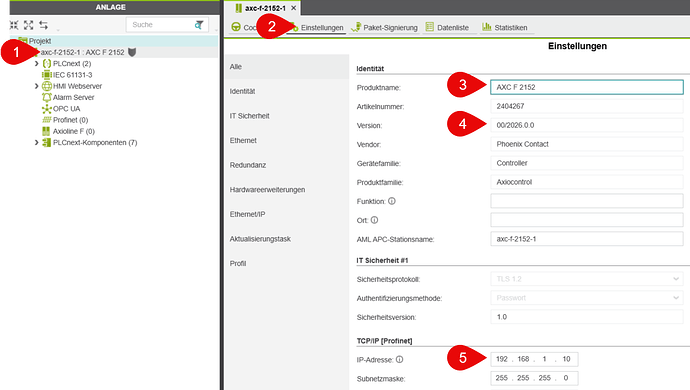Click the Paket-Signierung icon
This screenshot has height=390, width=690.
point(356,27)
